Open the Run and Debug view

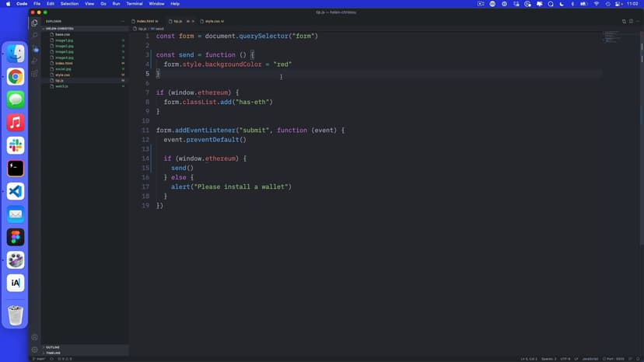pyautogui.click(x=35, y=61)
